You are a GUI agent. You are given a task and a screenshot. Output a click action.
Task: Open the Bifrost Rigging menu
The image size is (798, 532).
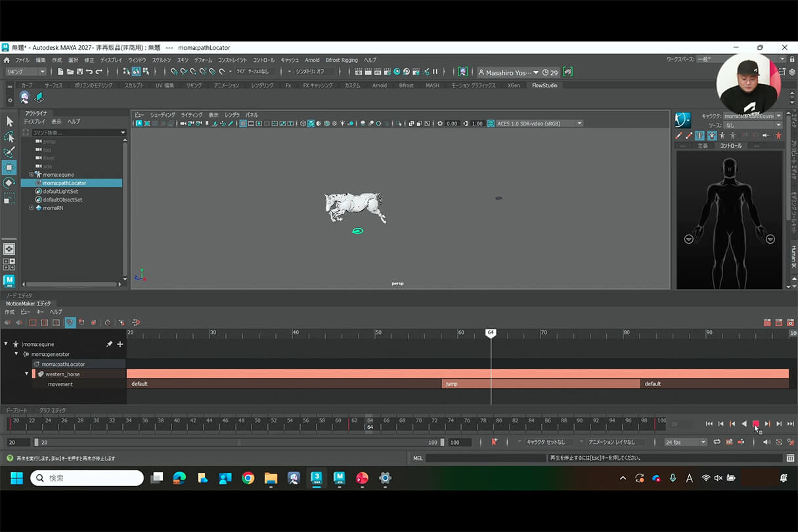(342, 60)
